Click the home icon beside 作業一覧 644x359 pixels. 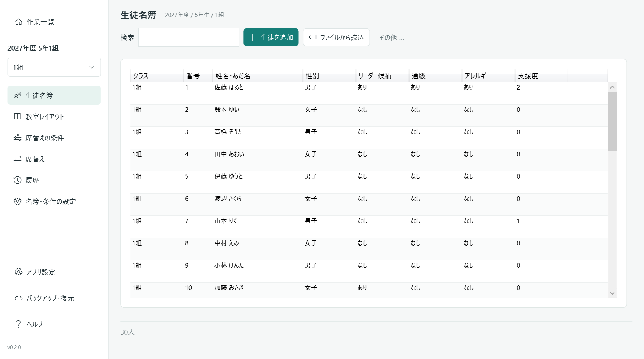coord(19,22)
